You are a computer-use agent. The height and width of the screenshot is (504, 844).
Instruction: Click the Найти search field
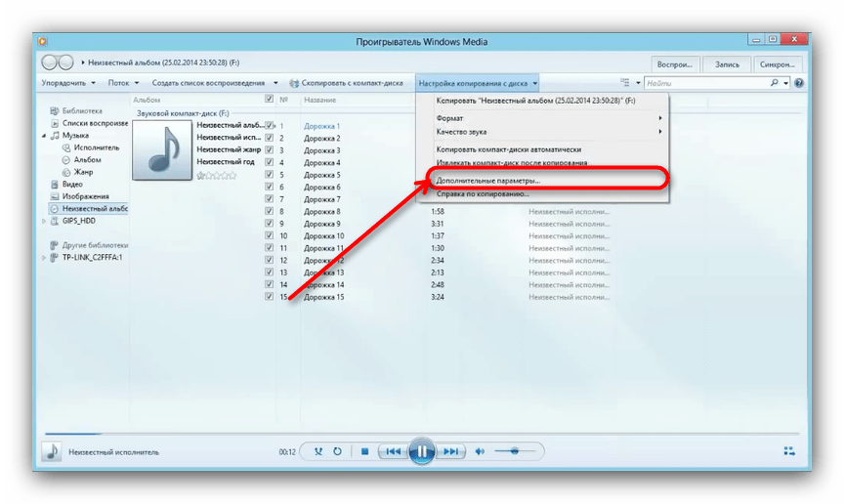[x=707, y=83]
